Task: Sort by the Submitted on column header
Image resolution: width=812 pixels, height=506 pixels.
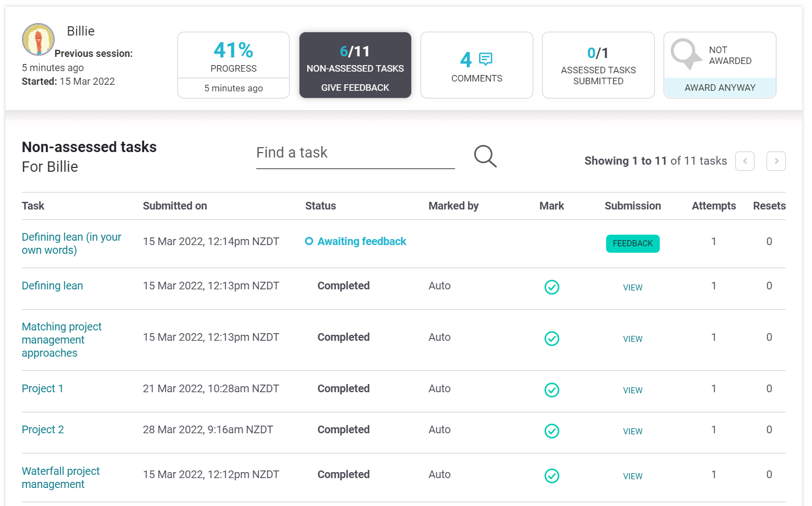Action: [175, 206]
